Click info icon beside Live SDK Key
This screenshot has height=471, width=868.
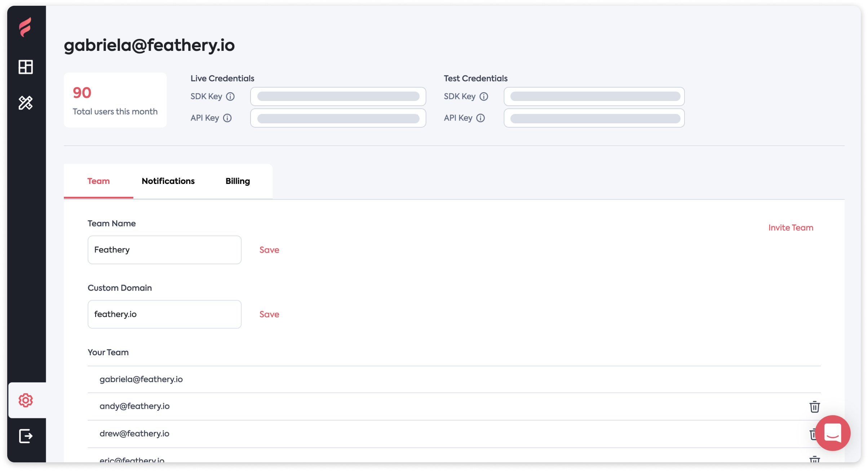[230, 97]
